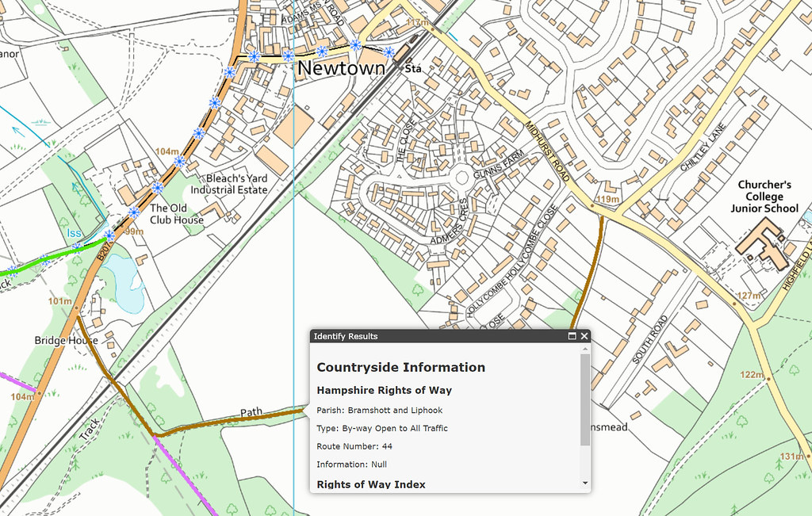Click the Parish: Bramshott and Liphook line
The width and height of the screenshot is (812, 516).
pos(380,411)
